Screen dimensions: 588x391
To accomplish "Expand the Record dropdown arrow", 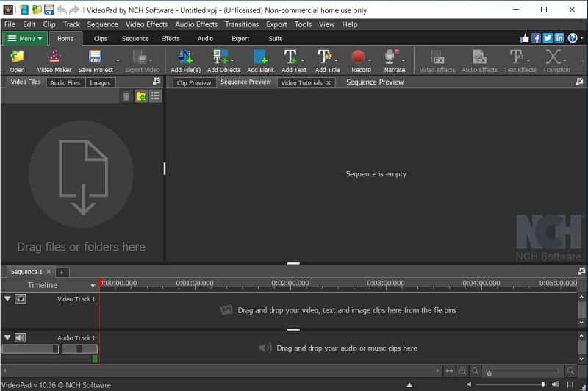I will (370, 60).
